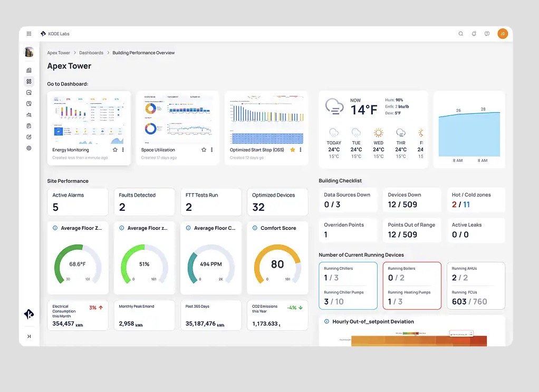The width and height of the screenshot is (539, 392).
Task: Open the Energy Monitoring dashboard thumbnail
Action: click(89, 119)
